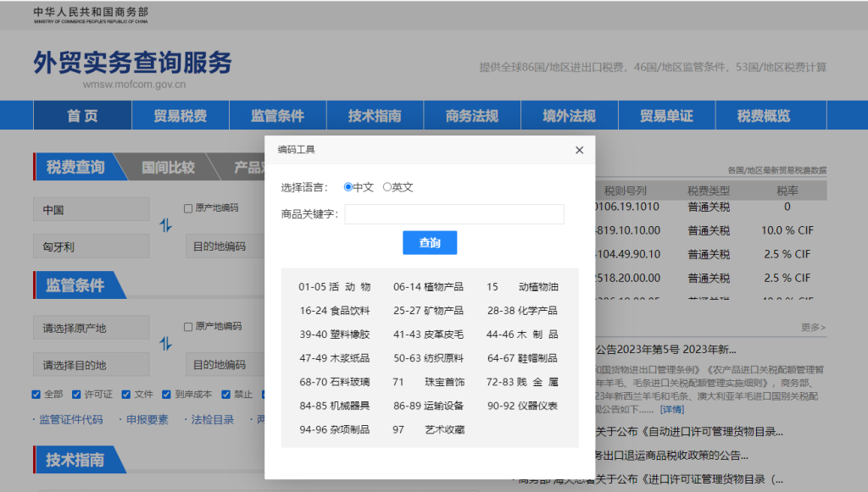The image size is (868, 492).
Task: Choose category 94-96 杂项制品
Action: pos(334,429)
